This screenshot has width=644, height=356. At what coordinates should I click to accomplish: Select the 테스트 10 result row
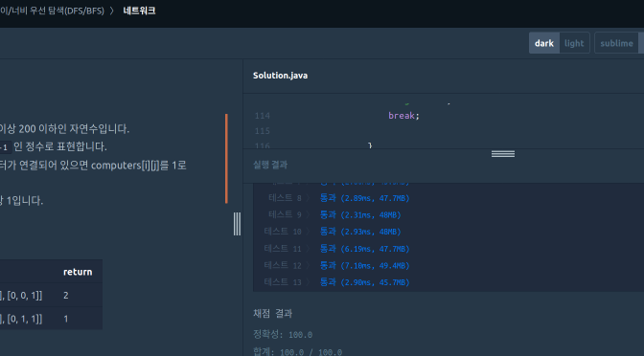click(333, 232)
